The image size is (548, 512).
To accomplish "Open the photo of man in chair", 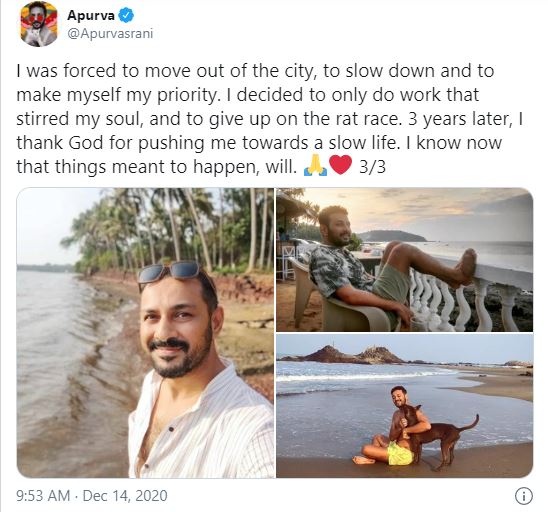I will (x=405, y=260).
